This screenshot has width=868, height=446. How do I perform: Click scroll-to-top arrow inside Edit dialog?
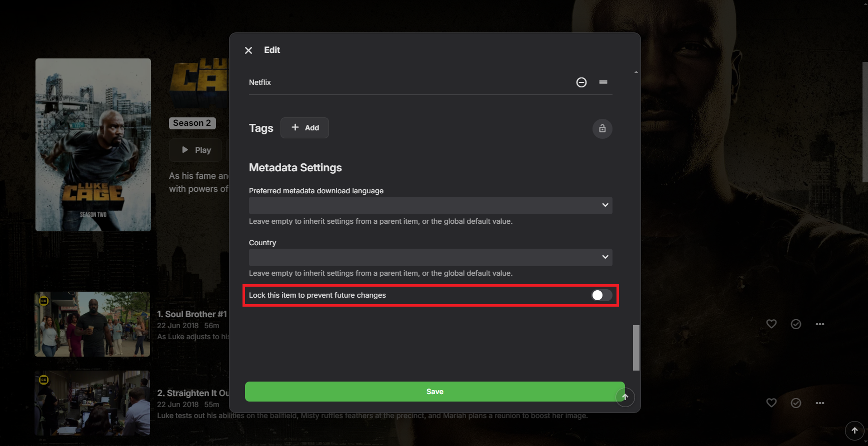tap(625, 397)
